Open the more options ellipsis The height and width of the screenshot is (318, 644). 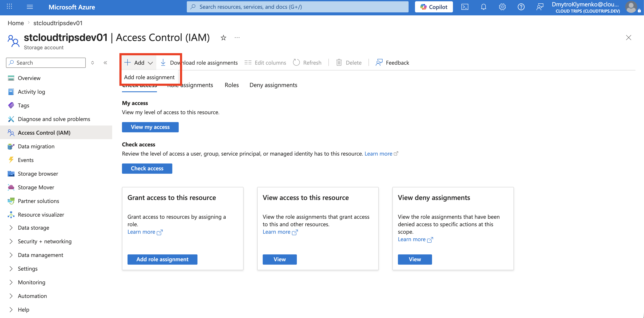tap(237, 38)
